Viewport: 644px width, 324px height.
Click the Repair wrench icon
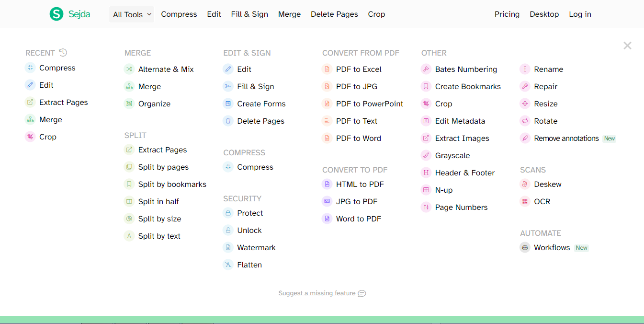[x=525, y=86]
